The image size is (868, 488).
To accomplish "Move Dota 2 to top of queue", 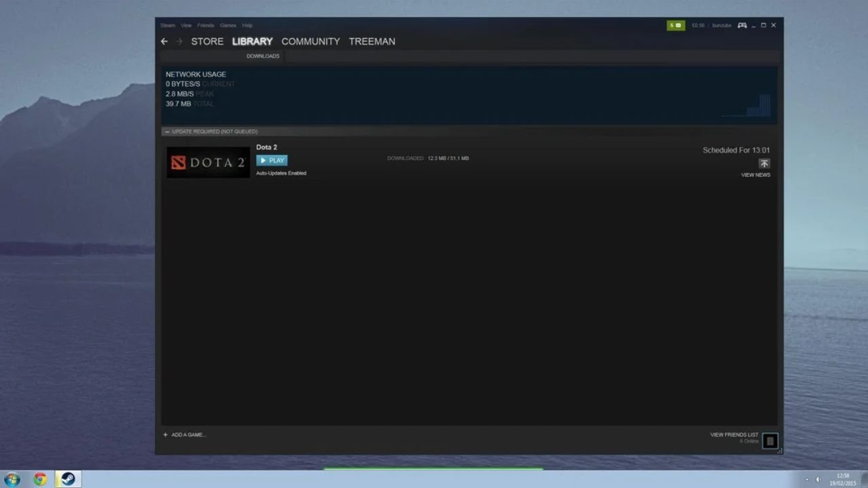I will 764,163.
